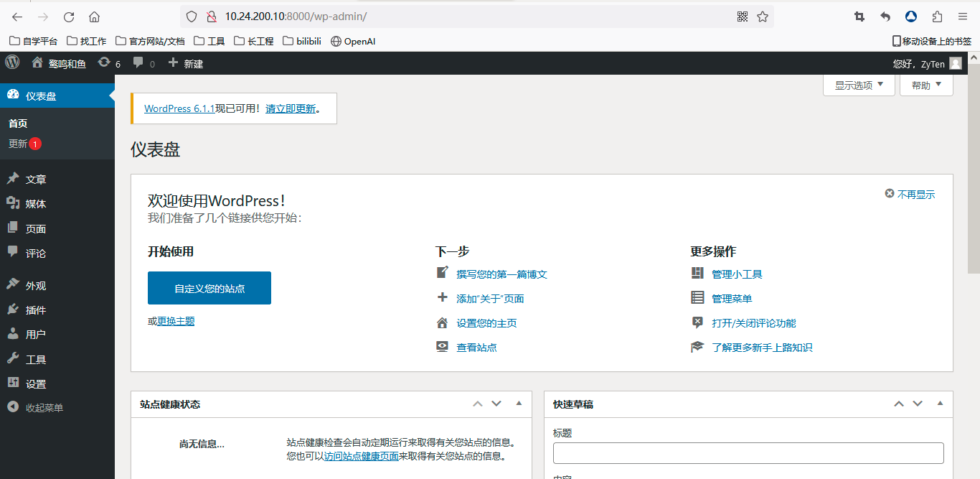Click the shield tracking protection icon

[191, 17]
